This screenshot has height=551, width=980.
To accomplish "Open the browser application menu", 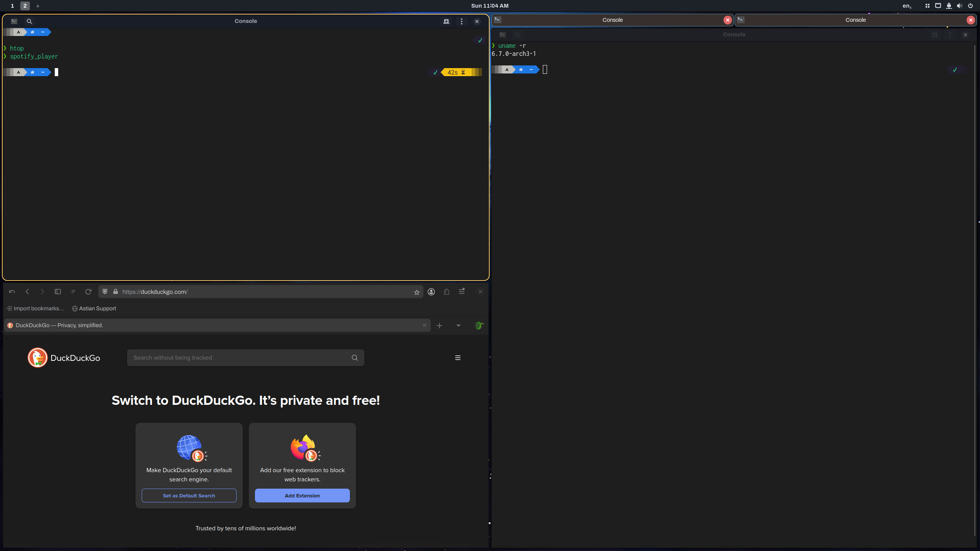I will click(462, 292).
